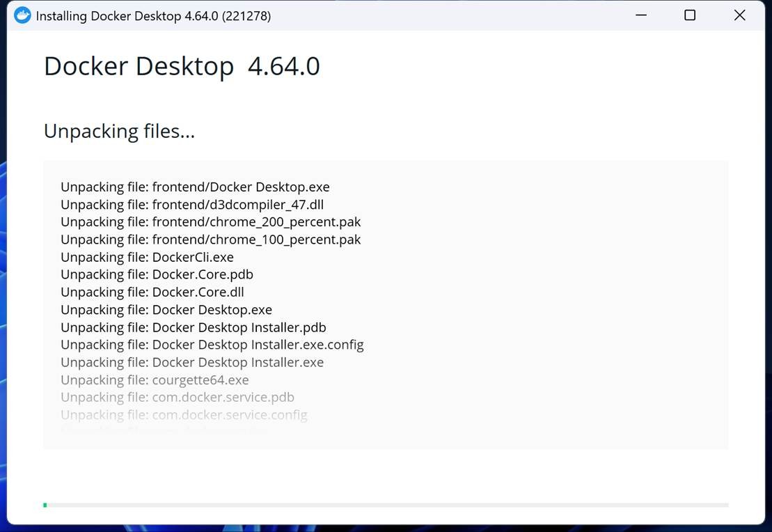Click the installation progress bar
The width and height of the screenshot is (772, 532).
(x=386, y=505)
